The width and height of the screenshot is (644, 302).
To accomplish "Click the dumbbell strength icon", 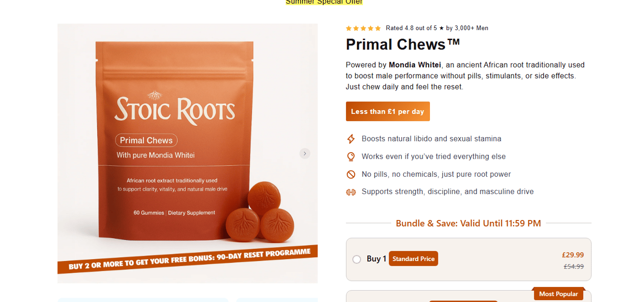I will point(351,192).
